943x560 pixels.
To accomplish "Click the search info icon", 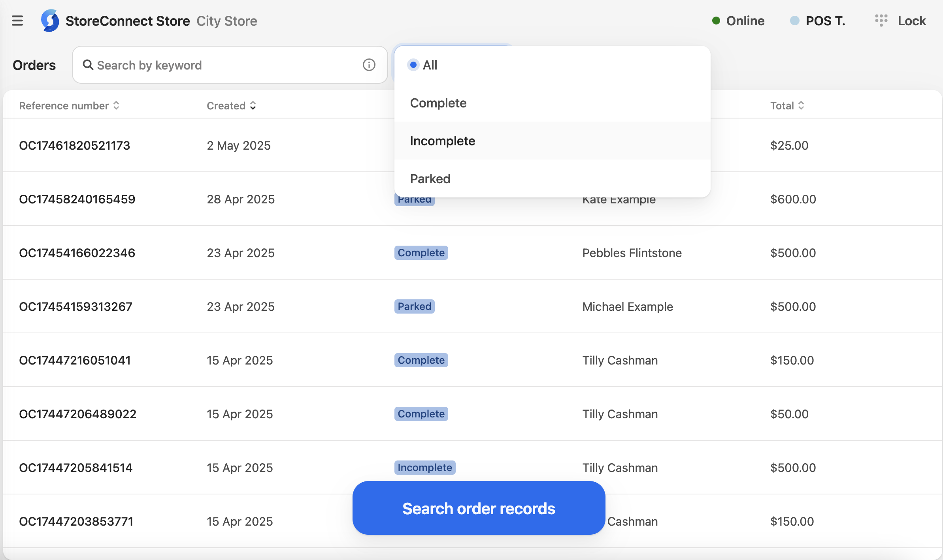I will [369, 65].
